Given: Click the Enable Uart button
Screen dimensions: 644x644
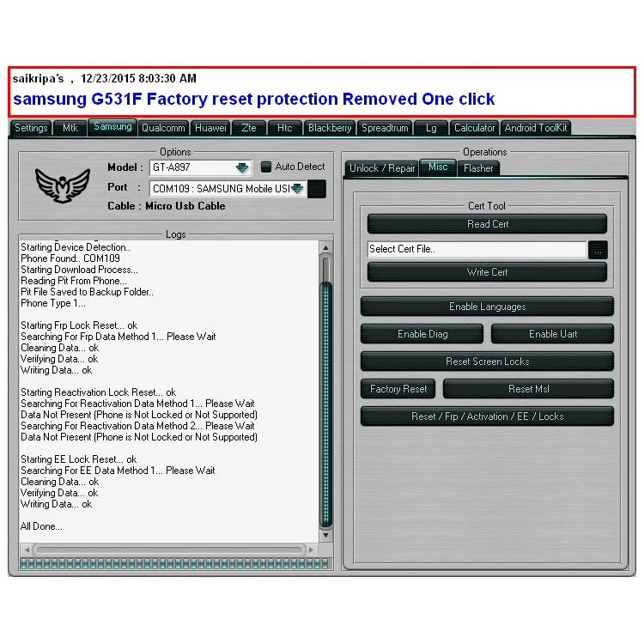Looking at the screenshot, I should point(552,334).
